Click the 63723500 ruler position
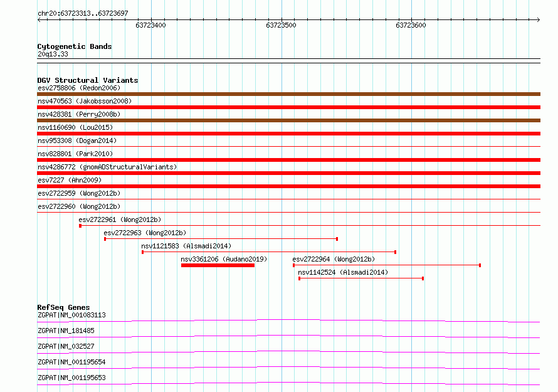The width and height of the screenshot is (558, 392). pos(281,25)
